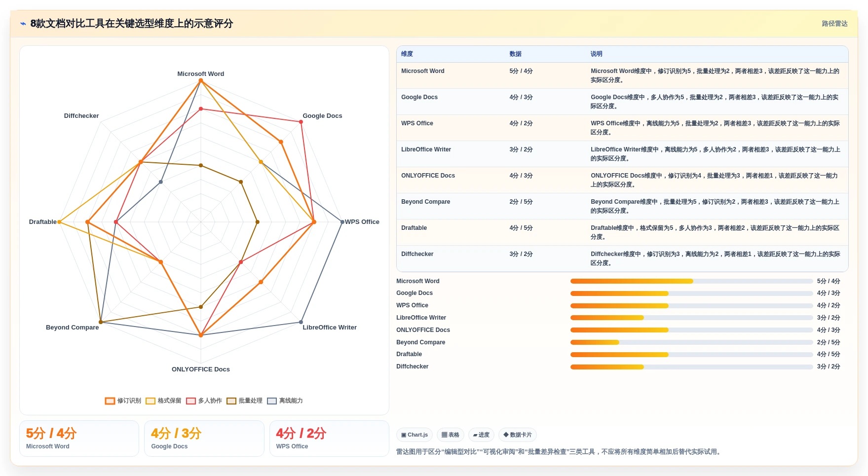
Task: Click the ONLYOFFICE Docs radar axis label
Action: (200, 369)
